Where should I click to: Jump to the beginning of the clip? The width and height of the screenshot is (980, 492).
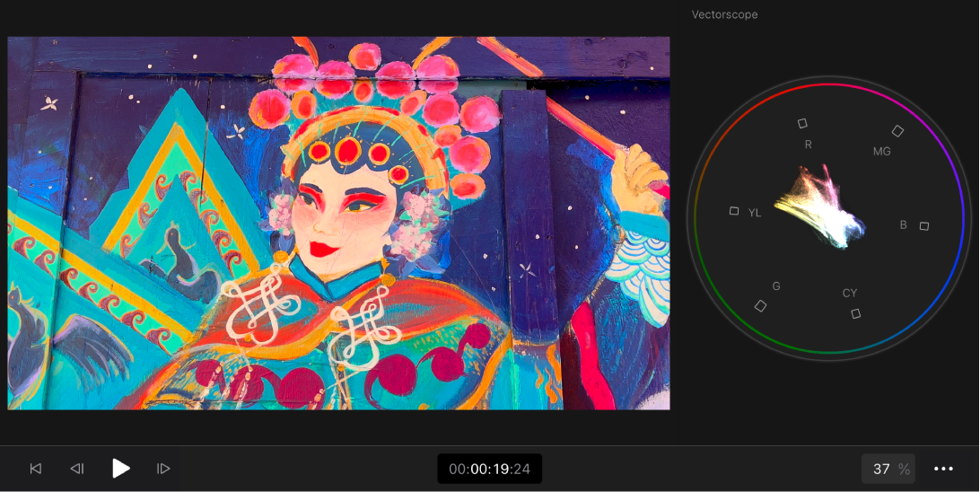[x=36, y=469]
